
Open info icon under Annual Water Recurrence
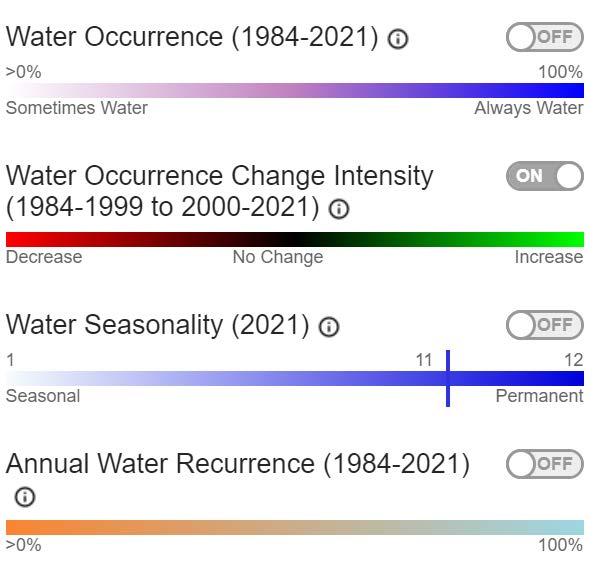point(25,497)
